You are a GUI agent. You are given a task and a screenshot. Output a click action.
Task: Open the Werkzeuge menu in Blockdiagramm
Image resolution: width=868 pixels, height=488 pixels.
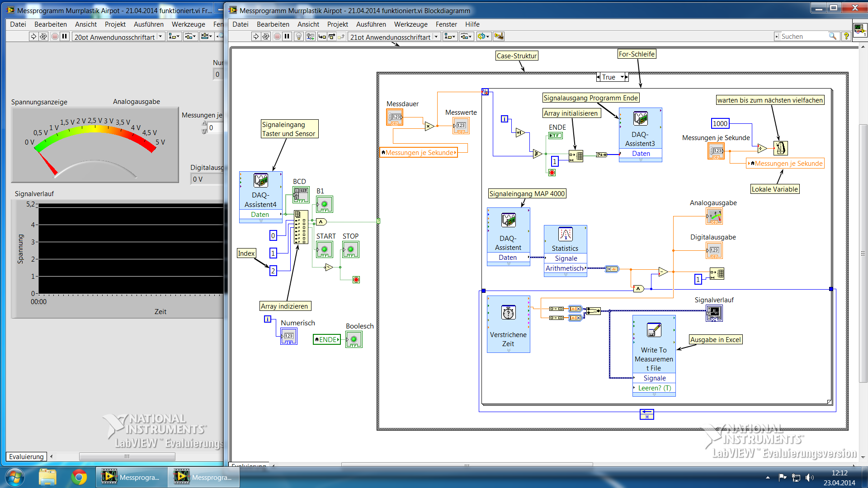410,24
